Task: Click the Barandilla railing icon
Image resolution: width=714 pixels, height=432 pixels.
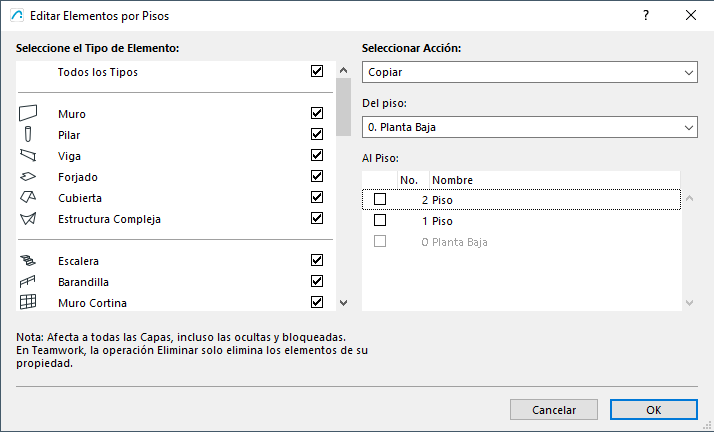Action: click(28, 282)
